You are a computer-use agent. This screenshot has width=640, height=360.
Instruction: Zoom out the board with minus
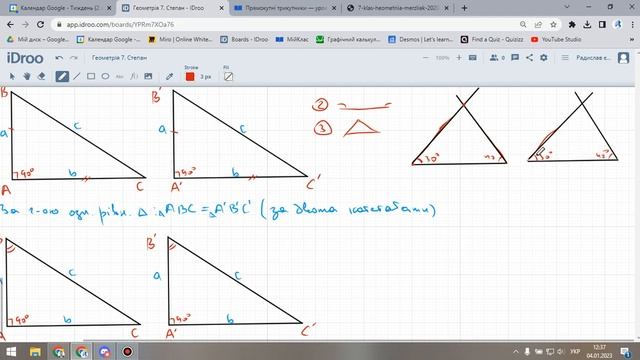coord(426,58)
